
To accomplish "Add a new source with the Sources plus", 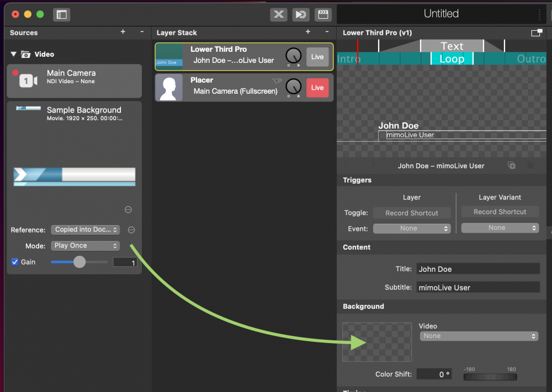I will click(x=123, y=31).
